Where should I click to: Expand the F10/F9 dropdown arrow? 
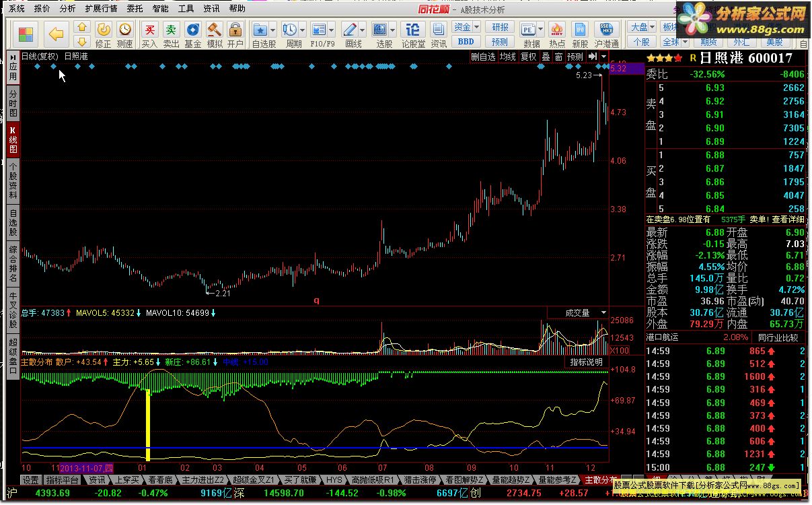pyautogui.click(x=332, y=30)
